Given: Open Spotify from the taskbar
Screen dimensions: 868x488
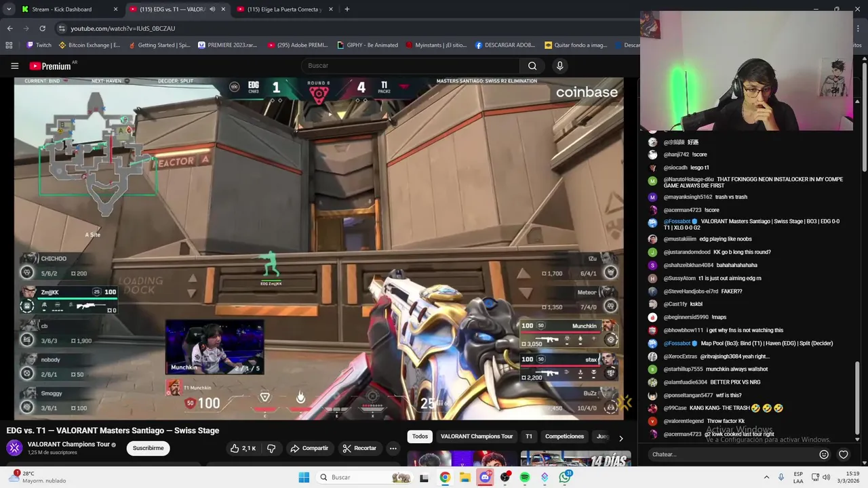Looking at the screenshot, I should tap(525, 477).
